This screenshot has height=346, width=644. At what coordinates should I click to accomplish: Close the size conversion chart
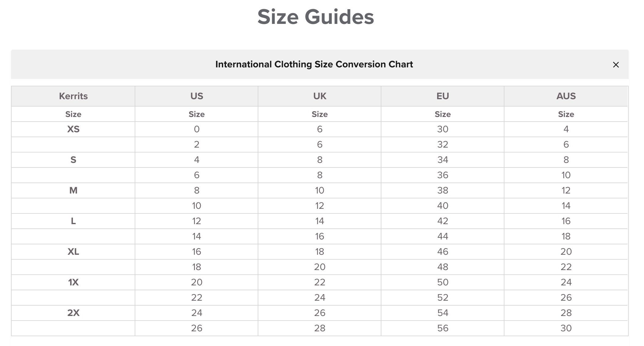(616, 65)
